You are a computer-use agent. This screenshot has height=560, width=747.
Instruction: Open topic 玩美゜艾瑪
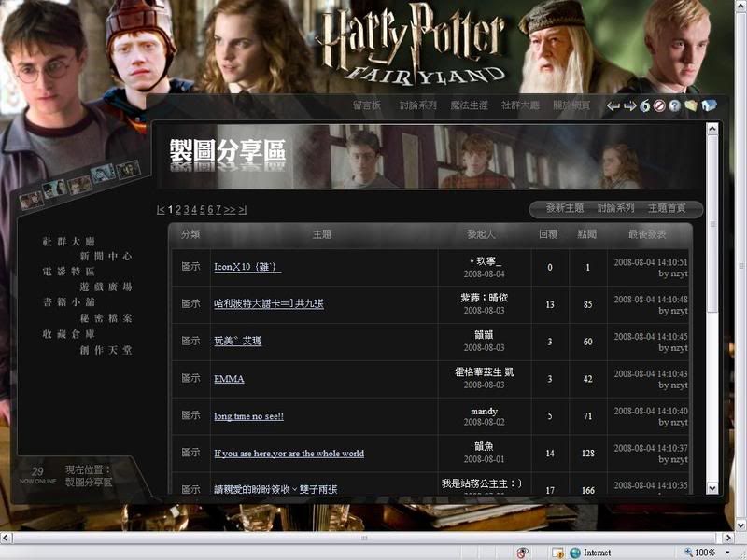237,341
